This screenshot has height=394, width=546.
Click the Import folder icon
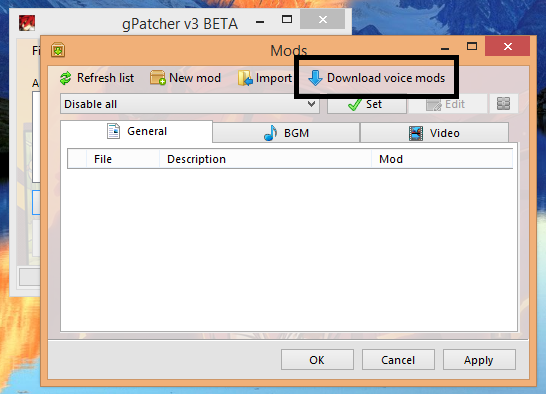[245, 78]
